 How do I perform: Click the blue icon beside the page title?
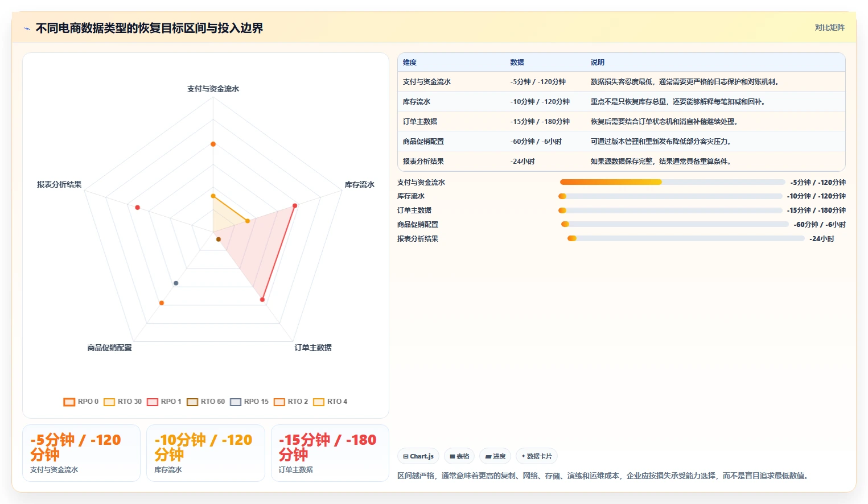pyautogui.click(x=27, y=28)
